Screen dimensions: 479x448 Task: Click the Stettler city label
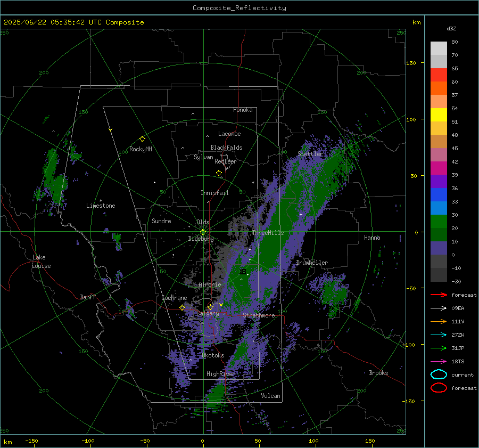pyautogui.click(x=310, y=154)
